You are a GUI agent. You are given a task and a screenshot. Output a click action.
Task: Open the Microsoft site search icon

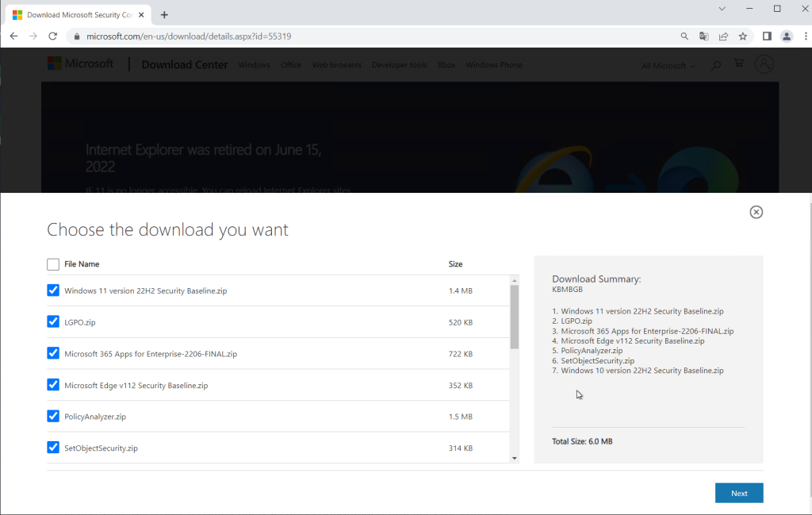(x=716, y=65)
